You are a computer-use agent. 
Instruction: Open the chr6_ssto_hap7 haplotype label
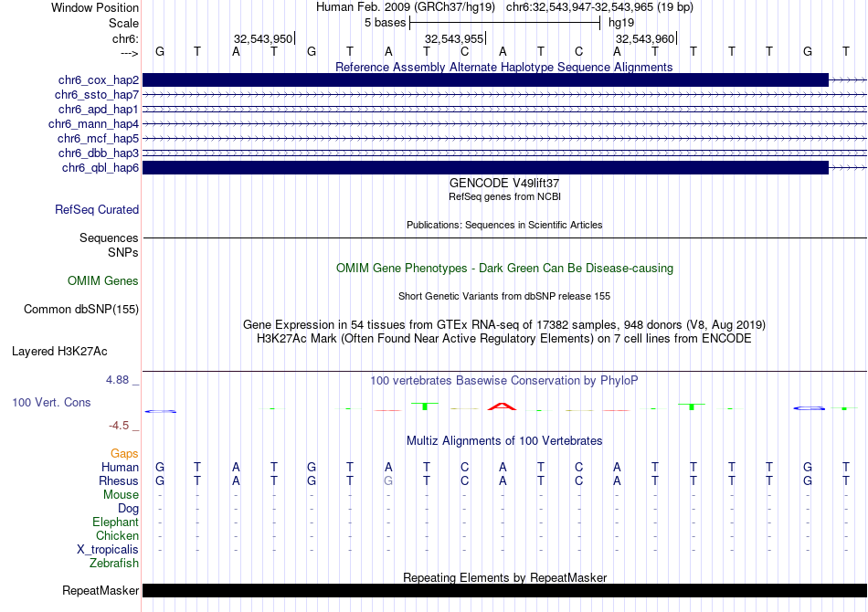[x=97, y=95]
